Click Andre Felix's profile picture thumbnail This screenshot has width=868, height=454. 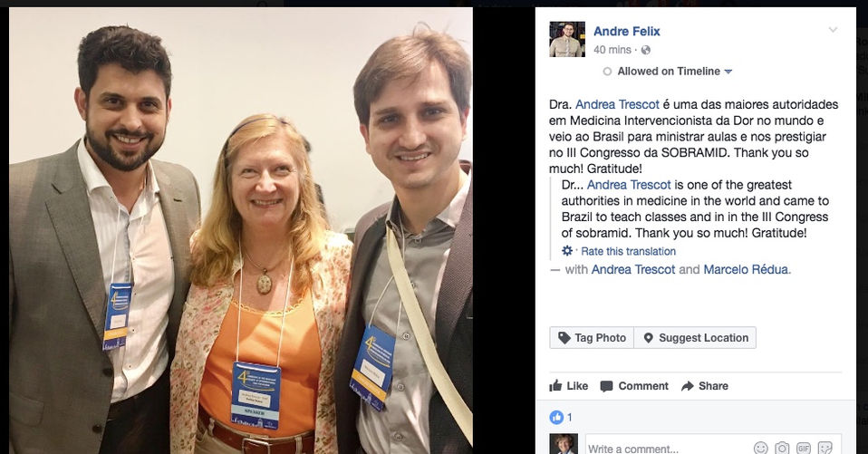pyautogui.click(x=567, y=39)
